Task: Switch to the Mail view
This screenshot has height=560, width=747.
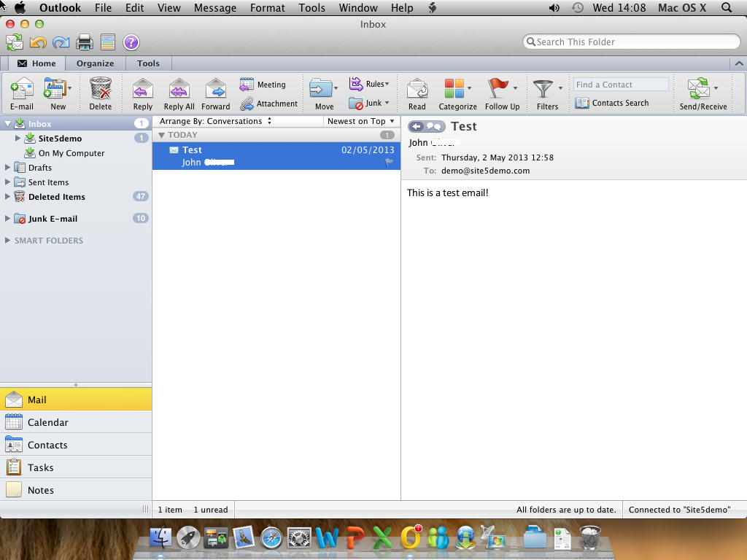Action: 76,400
